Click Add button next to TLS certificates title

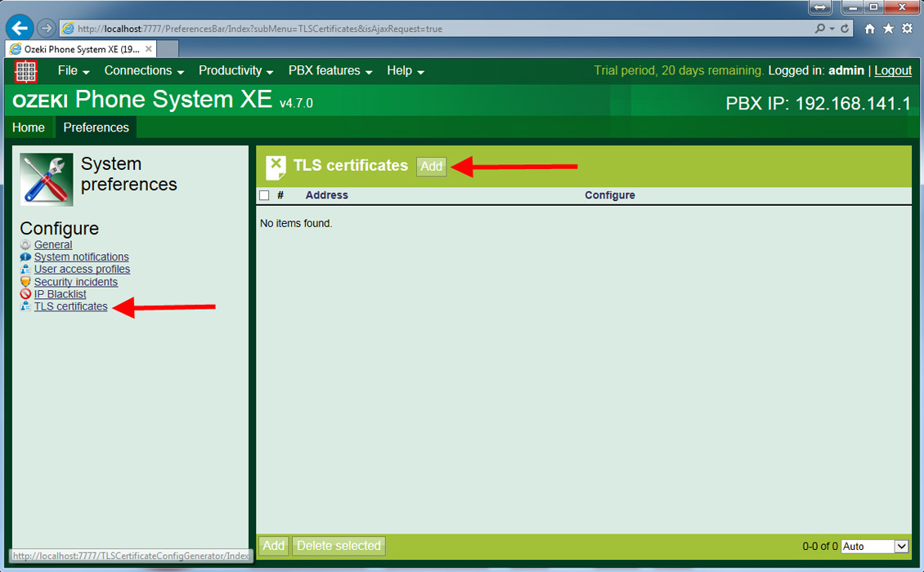coord(432,167)
